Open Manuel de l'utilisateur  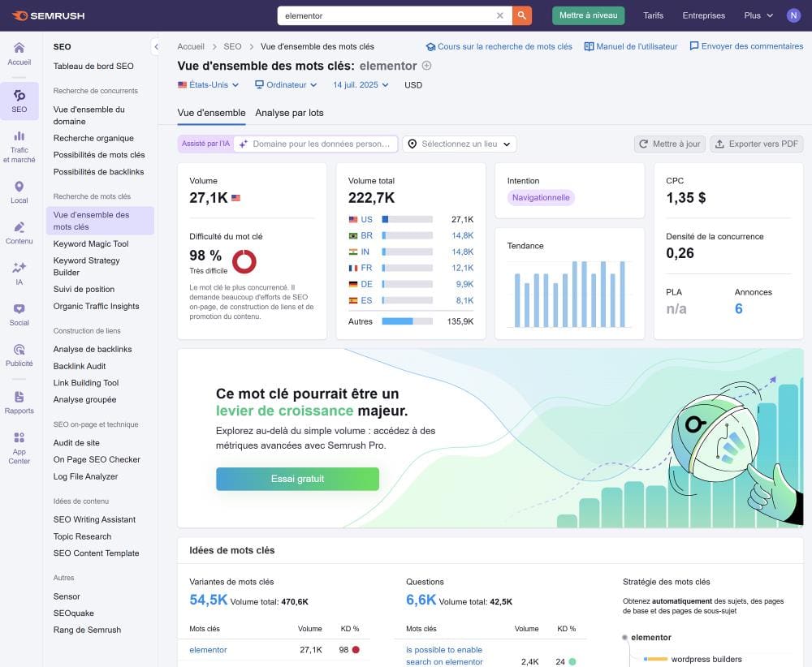click(631, 46)
